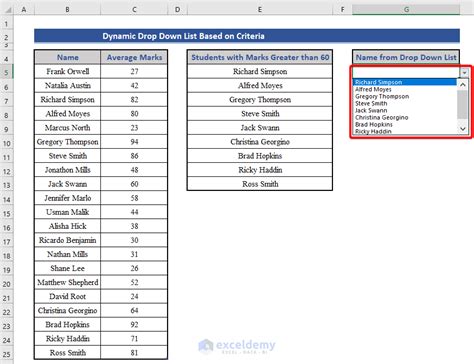Screen dimensions: 474x364
Task: Select column E header
Action: point(260,10)
